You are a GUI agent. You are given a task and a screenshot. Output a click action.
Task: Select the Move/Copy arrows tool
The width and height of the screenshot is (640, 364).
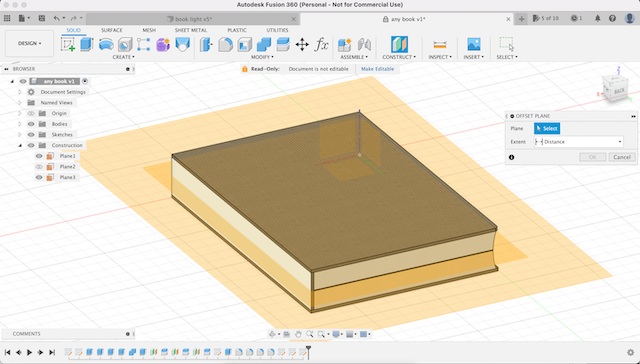coord(302,44)
